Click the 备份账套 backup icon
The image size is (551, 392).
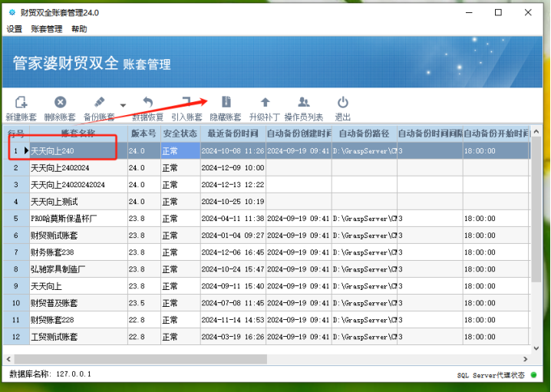[100, 102]
